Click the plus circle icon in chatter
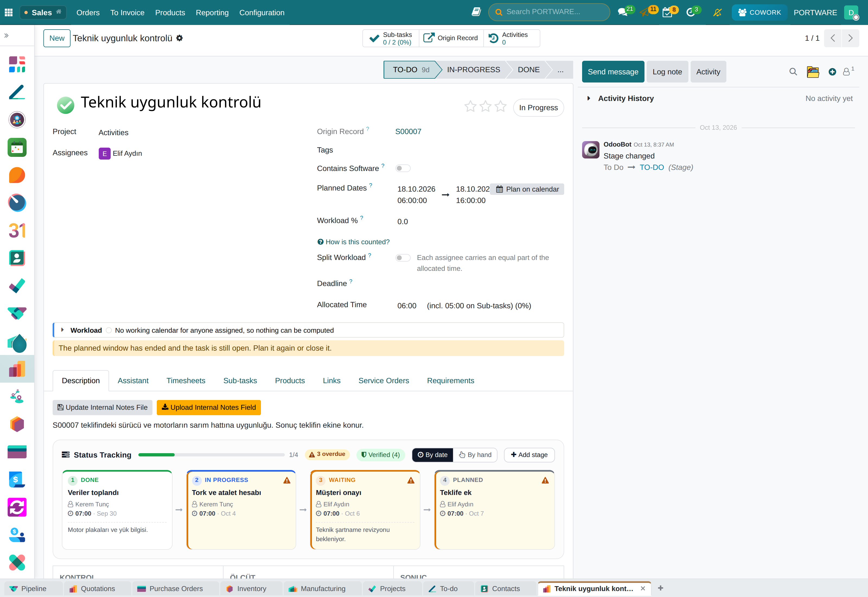The image size is (868, 597). [832, 71]
